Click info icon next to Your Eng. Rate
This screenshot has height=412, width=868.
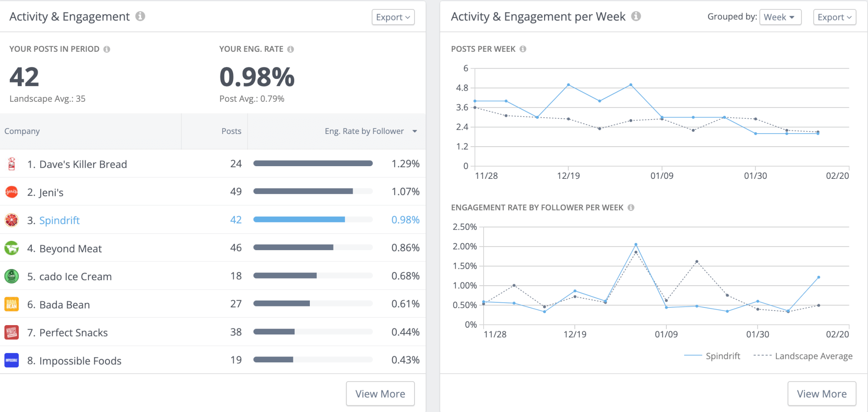[x=290, y=49]
